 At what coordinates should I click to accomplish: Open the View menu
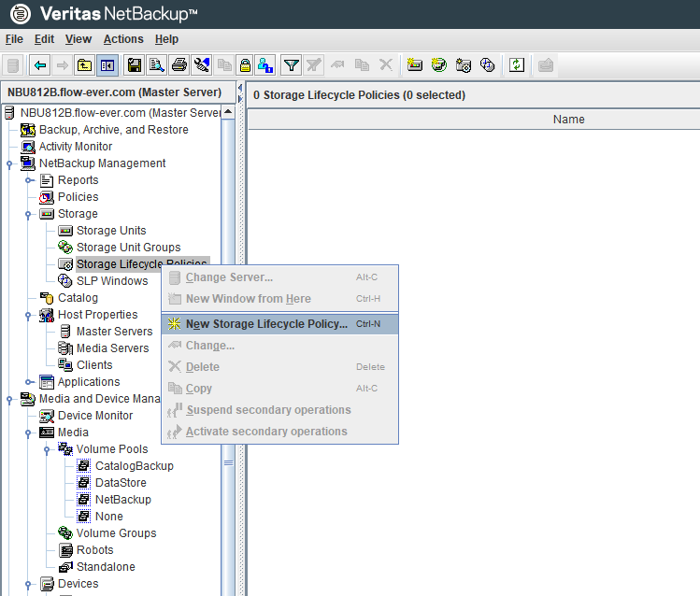[79, 39]
